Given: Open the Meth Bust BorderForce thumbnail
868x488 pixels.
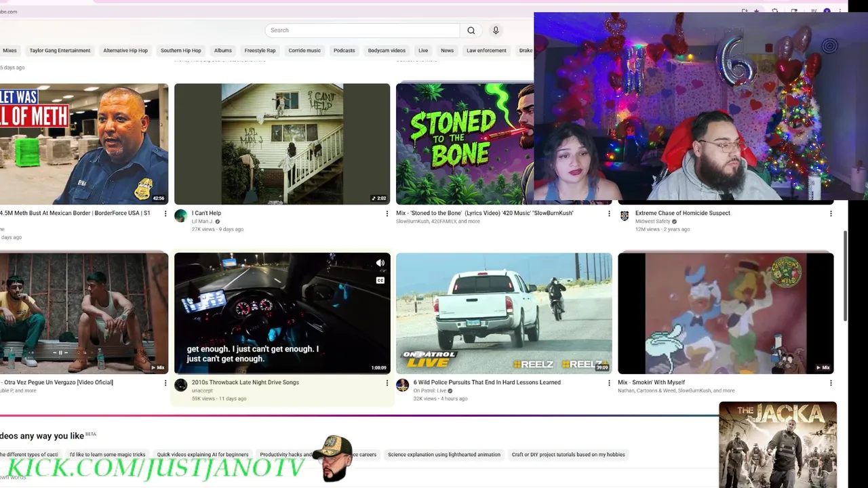Looking at the screenshot, I should click(84, 144).
